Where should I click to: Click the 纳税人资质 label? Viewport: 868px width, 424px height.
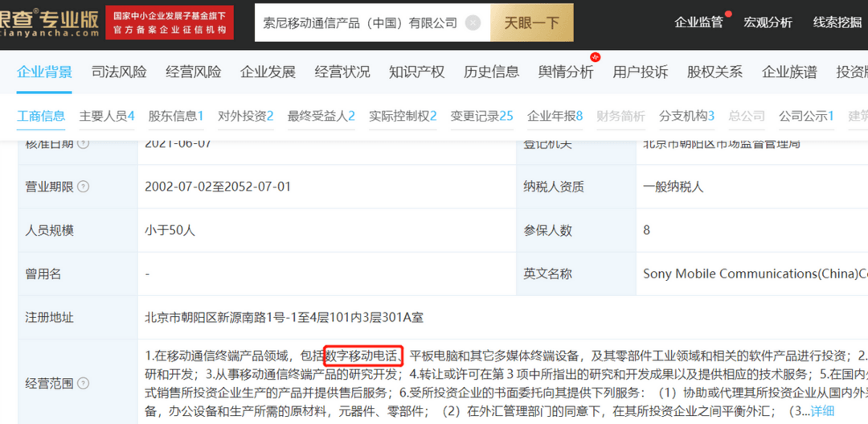point(554,187)
